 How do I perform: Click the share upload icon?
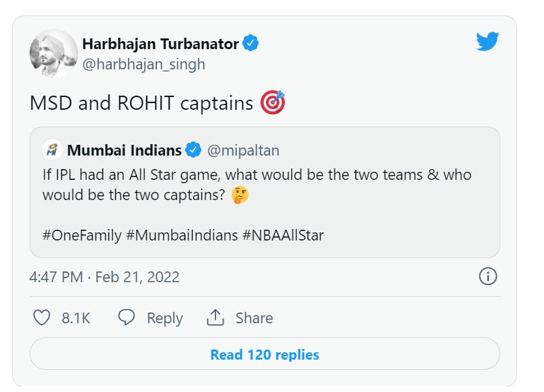[215, 317]
